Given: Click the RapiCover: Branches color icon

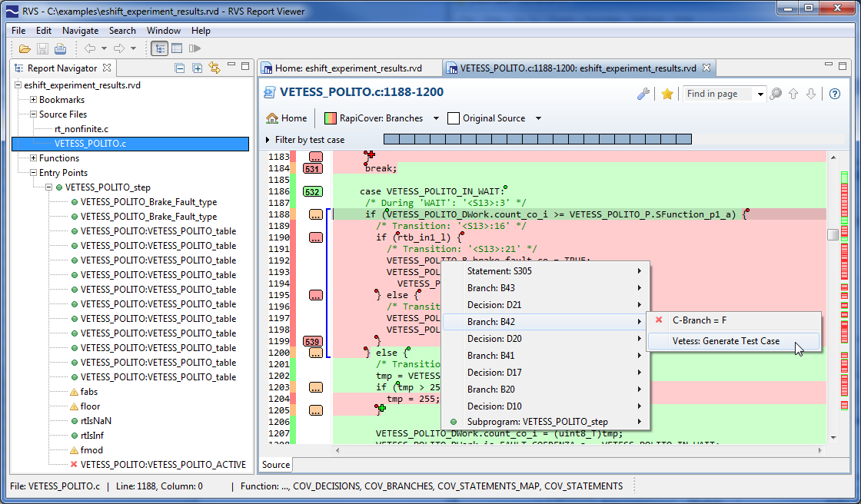Looking at the screenshot, I should [330, 118].
